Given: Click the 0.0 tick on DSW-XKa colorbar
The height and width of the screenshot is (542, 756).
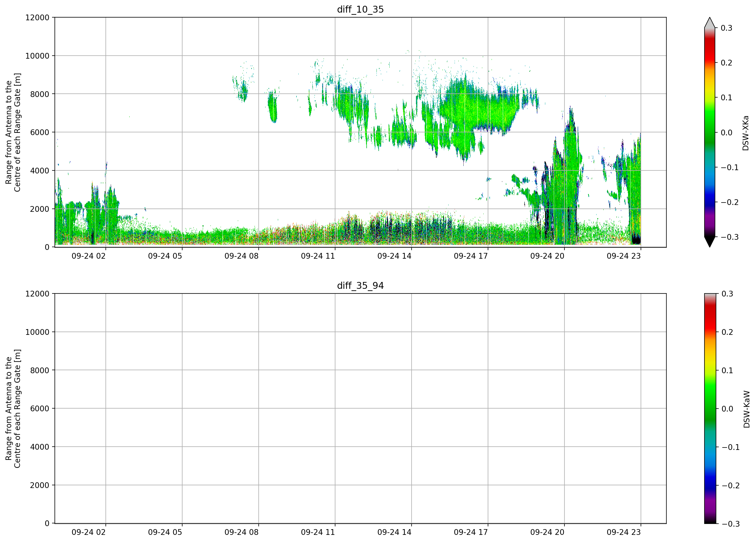Looking at the screenshot, I should click(x=727, y=133).
